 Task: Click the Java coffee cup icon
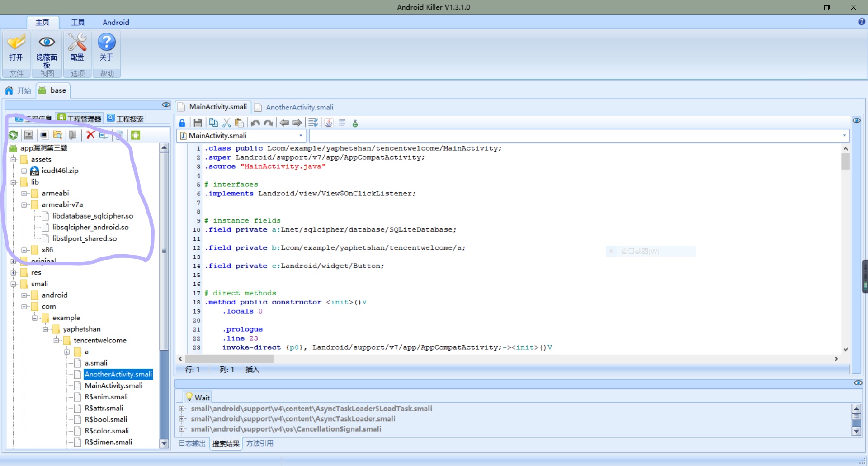[x=329, y=123]
